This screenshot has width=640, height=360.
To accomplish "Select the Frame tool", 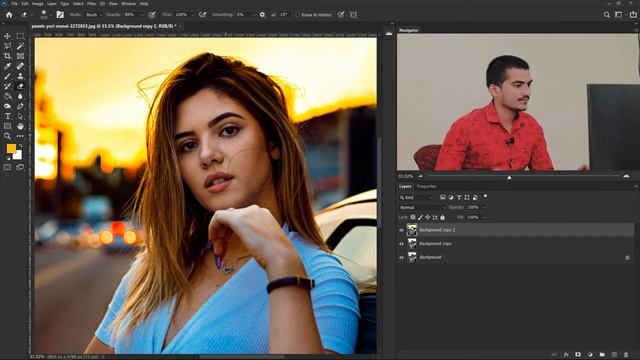I will [x=20, y=56].
